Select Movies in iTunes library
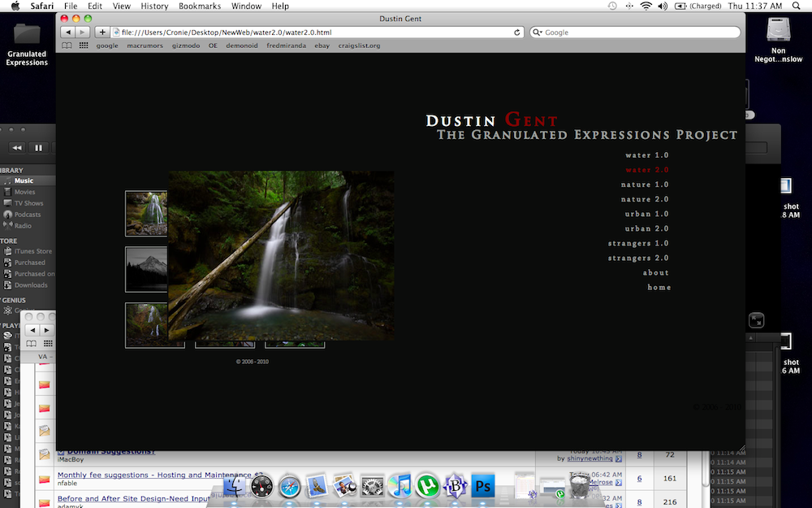The width and height of the screenshot is (812, 508). click(24, 192)
